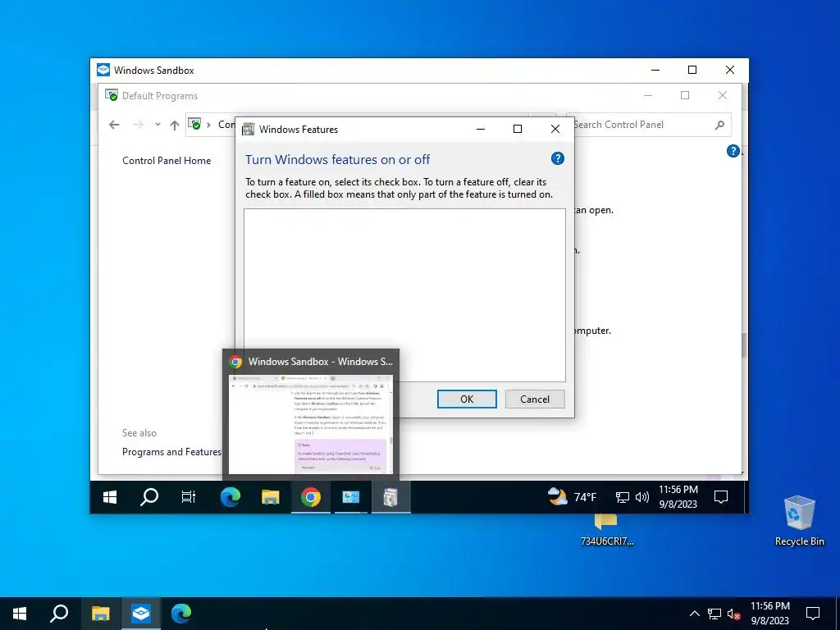Open Task View in sandbox taskbar

tap(189, 497)
